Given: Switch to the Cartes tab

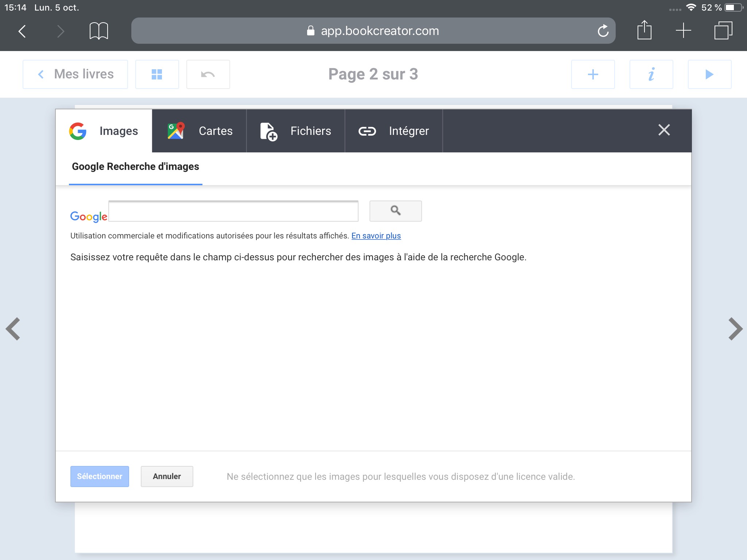Looking at the screenshot, I should tap(199, 131).
